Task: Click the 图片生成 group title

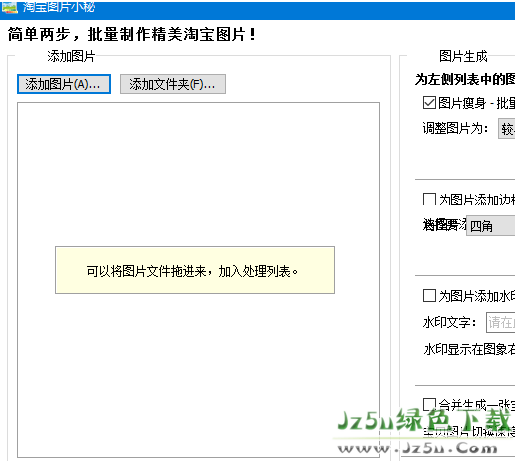Action: (463, 56)
